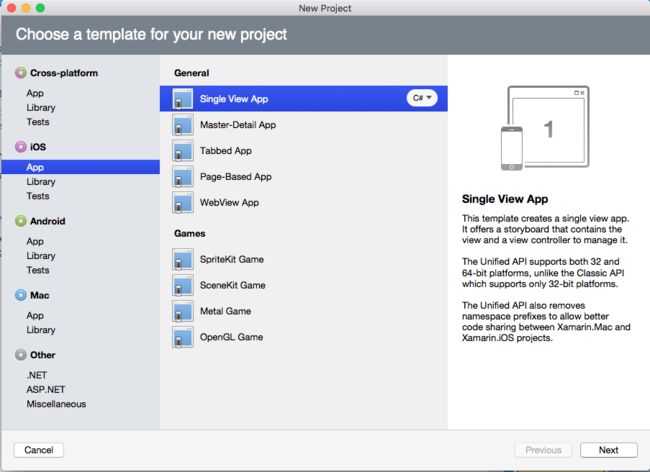Choose the Page-Based App template label
Viewport: 650px width, 472px height.
coord(235,177)
